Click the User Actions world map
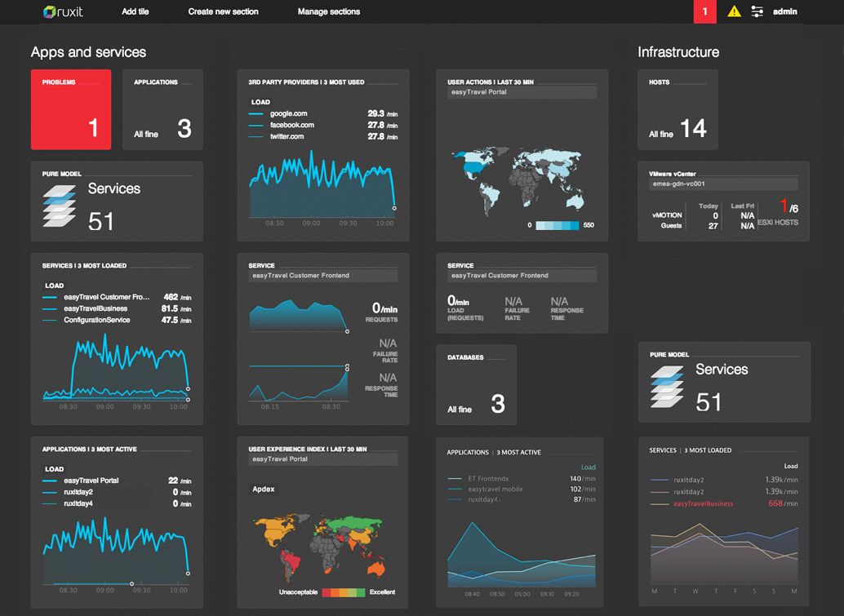Screen dimensions: 844x616 518,181
